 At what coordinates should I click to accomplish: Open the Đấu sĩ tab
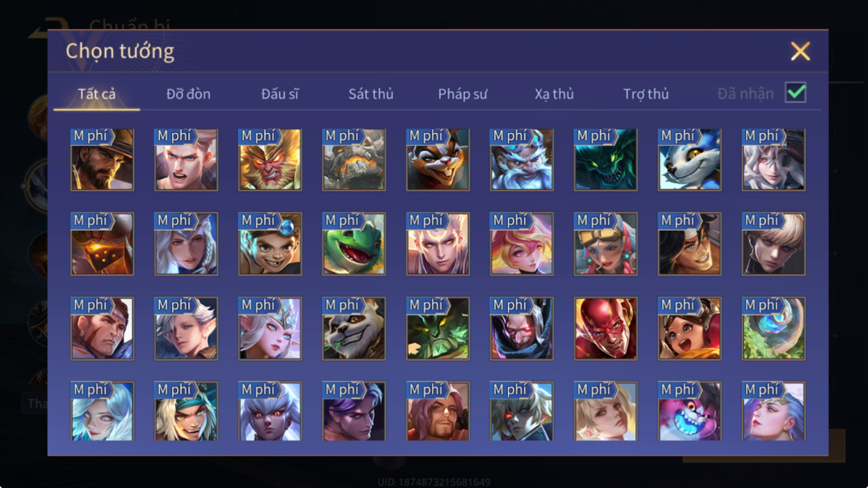click(x=280, y=94)
